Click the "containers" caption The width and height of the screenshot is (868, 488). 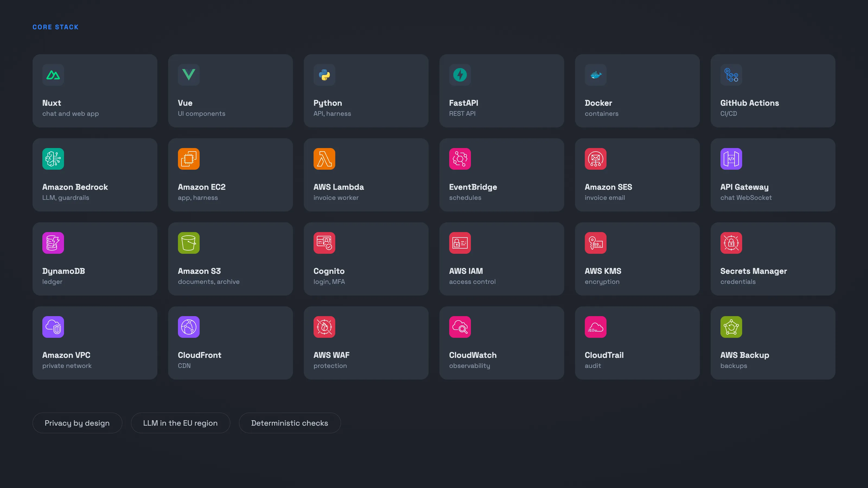[x=601, y=114]
